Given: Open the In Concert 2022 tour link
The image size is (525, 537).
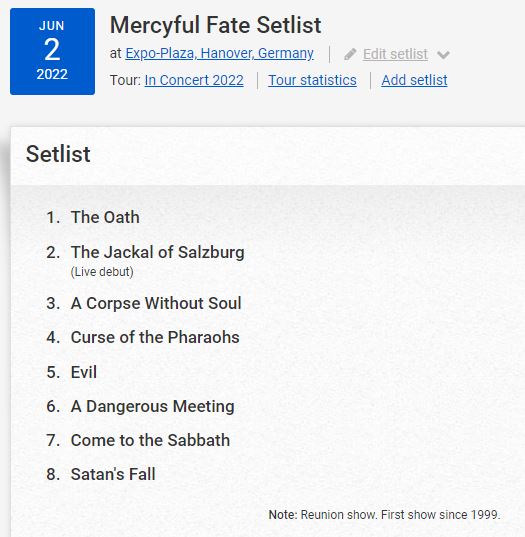Looking at the screenshot, I should pyautogui.click(x=194, y=80).
